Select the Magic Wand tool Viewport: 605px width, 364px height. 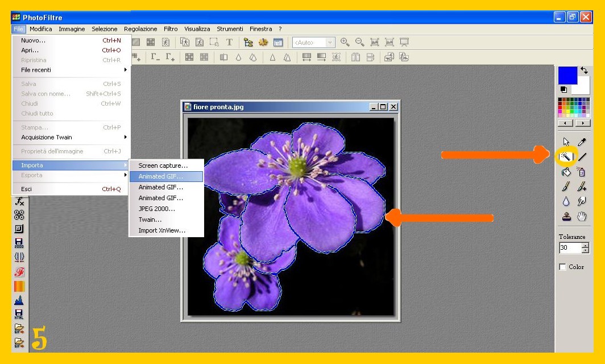click(566, 156)
